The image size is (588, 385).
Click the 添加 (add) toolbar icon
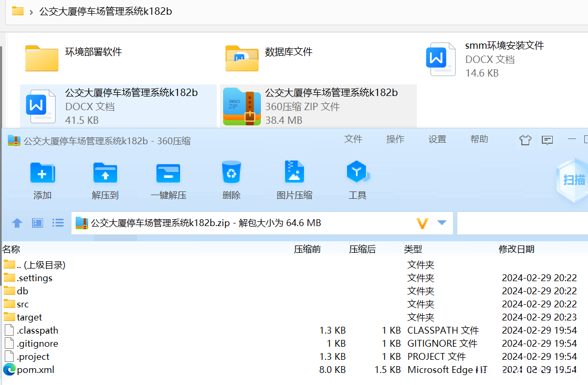pos(43,173)
